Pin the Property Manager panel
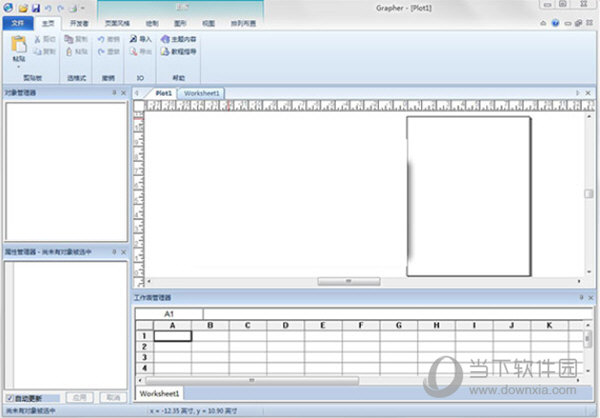Image resolution: width=600 pixels, height=418 pixels. [x=114, y=252]
